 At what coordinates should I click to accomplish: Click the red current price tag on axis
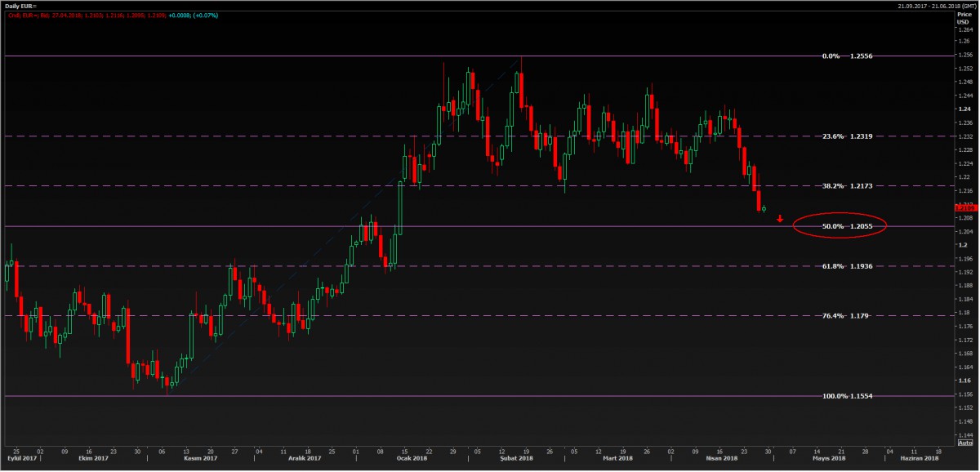[964, 209]
